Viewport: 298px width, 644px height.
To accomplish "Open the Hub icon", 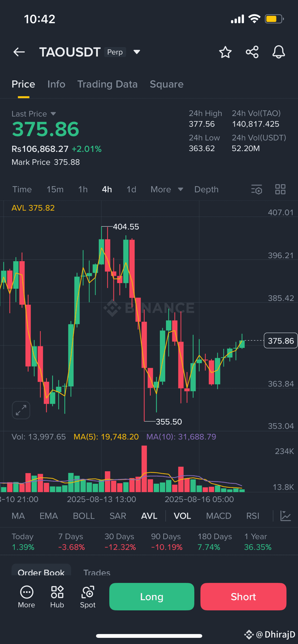I will (57, 597).
